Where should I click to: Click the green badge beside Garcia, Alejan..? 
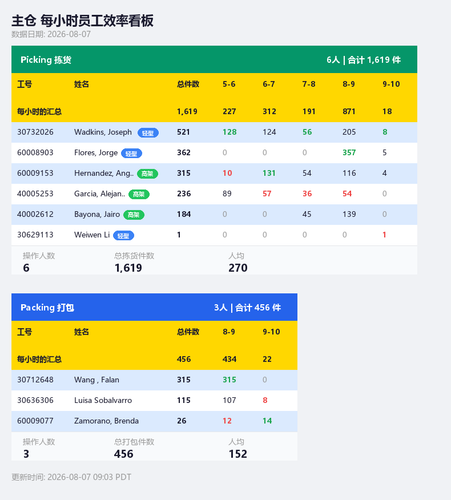(x=139, y=194)
